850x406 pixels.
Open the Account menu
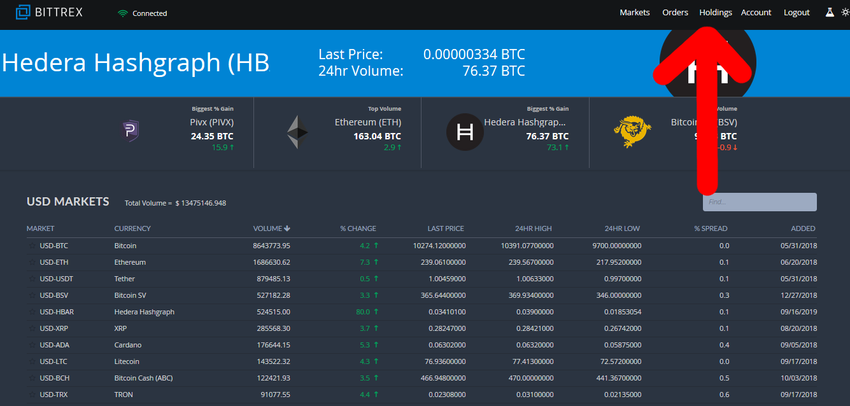[x=756, y=13]
